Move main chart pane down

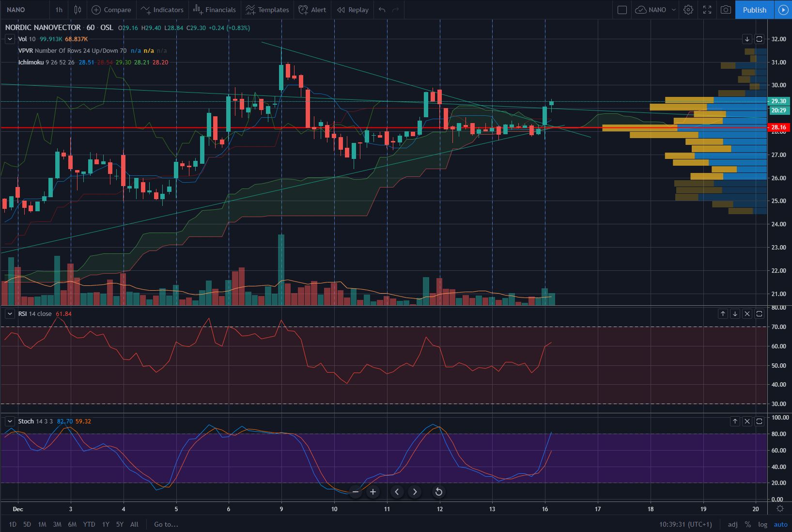747,39
